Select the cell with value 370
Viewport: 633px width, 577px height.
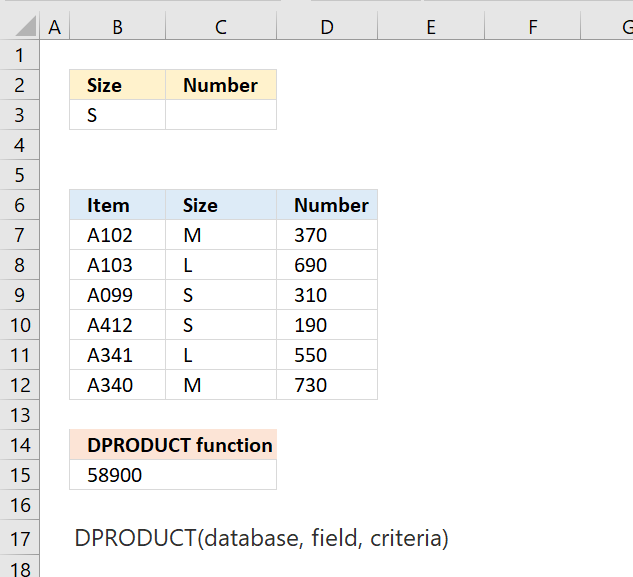click(327, 235)
